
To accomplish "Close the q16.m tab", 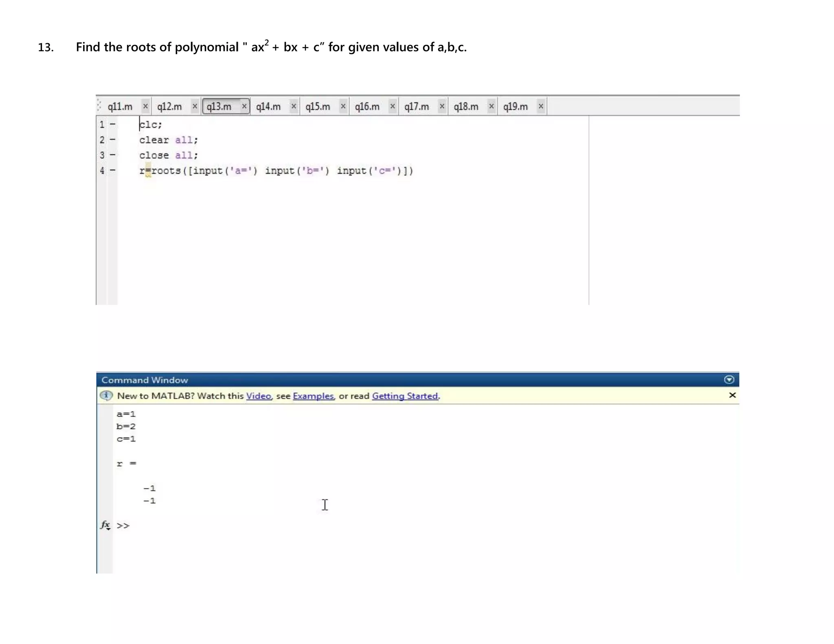I will [393, 106].
